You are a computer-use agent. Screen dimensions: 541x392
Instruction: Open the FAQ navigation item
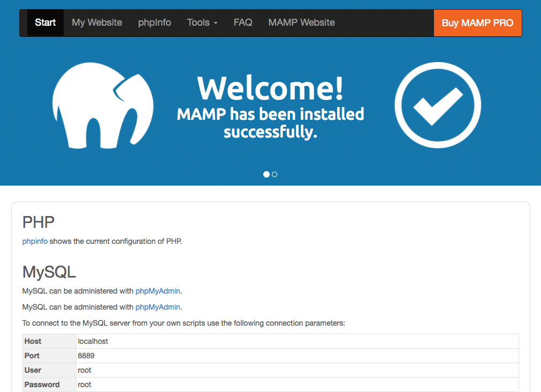point(243,23)
